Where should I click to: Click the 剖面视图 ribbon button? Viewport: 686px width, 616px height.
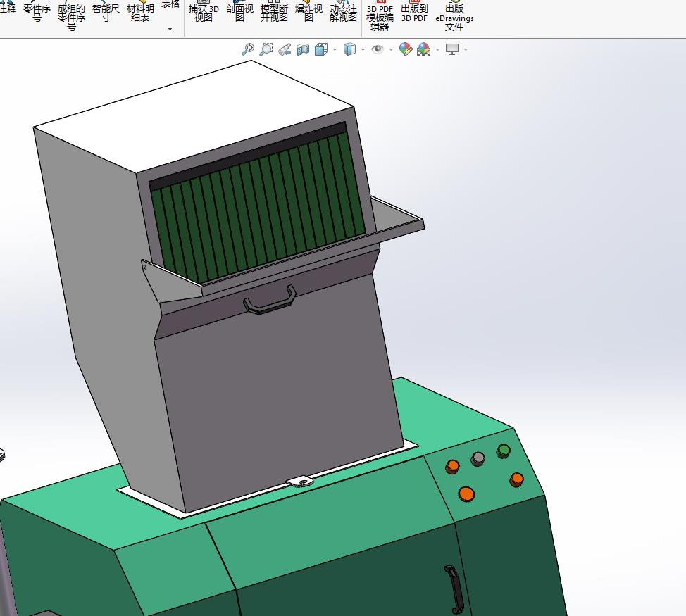(239, 12)
